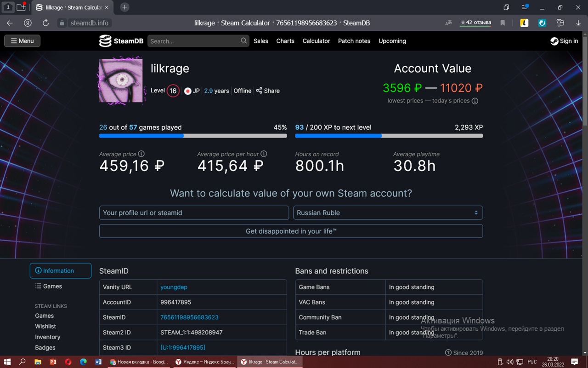Open File Explorer from the taskbar
Screen dimensions: 588x368
tap(38, 362)
